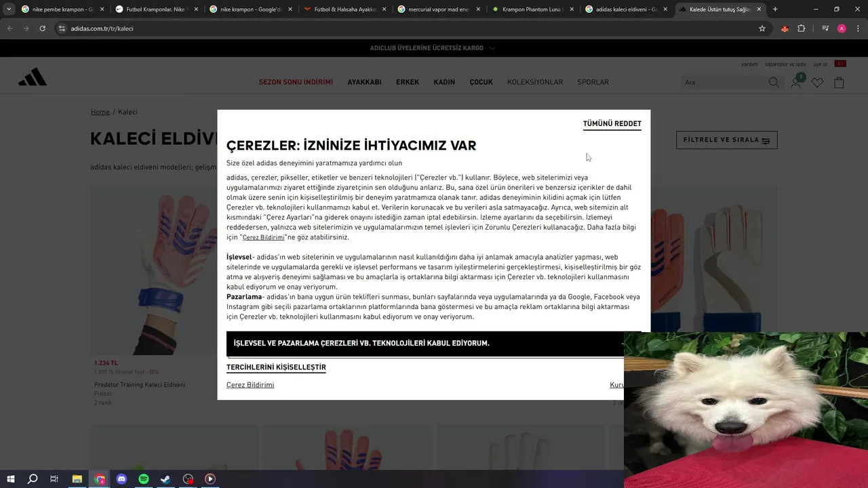Bookmark this page with the star icon
Screen dimensions: 868x488
pyautogui.click(x=762, y=28)
